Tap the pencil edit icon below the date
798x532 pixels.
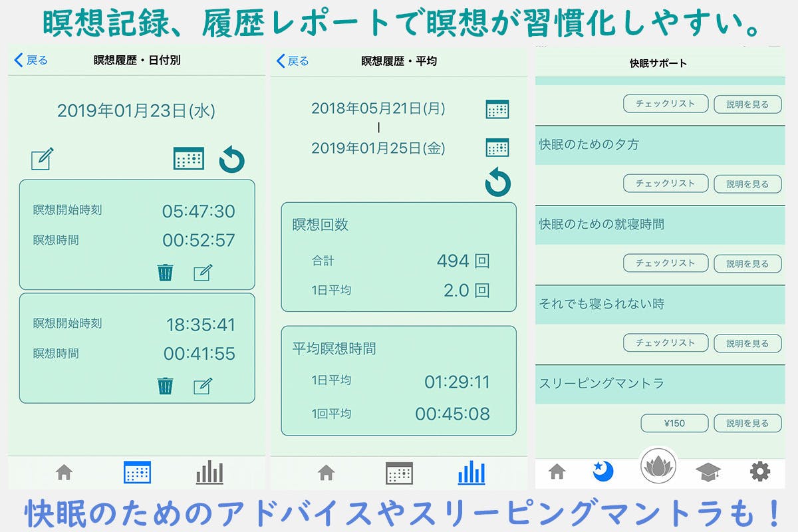coord(41,159)
